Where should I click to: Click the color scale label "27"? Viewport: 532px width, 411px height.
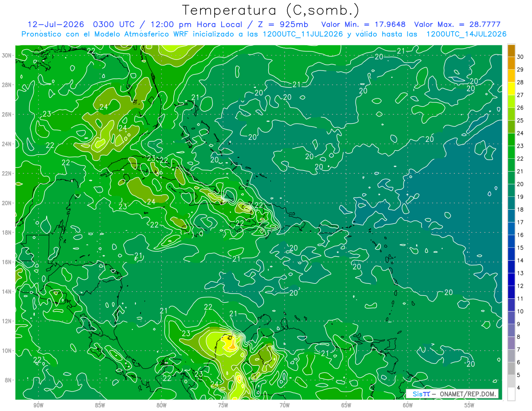coord(520,95)
